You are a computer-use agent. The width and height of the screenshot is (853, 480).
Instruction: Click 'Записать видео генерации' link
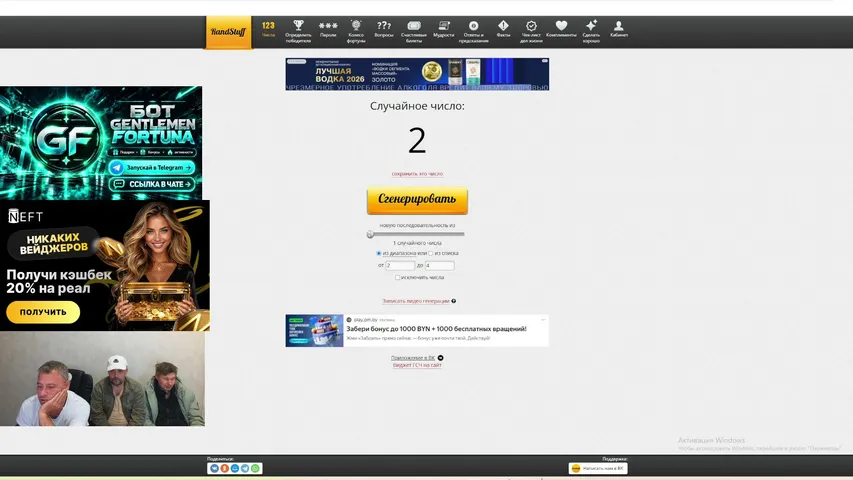[416, 301]
